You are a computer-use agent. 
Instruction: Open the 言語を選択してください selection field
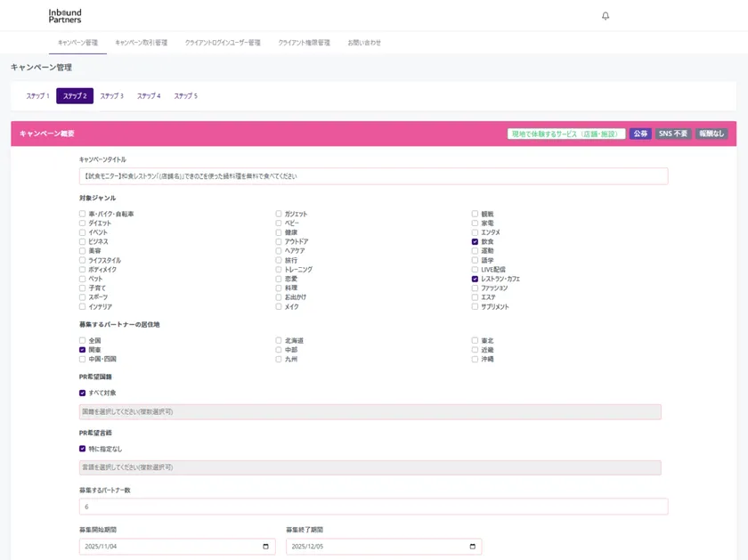[x=370, y=467]
